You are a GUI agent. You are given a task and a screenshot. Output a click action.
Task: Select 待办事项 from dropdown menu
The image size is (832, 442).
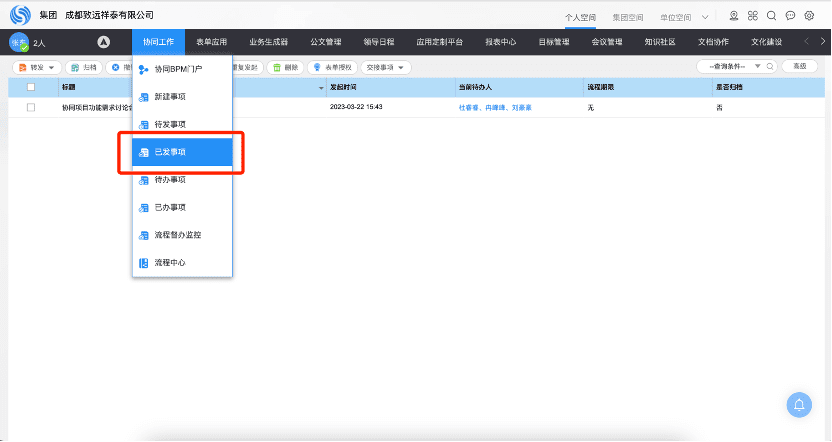[182, 180]
